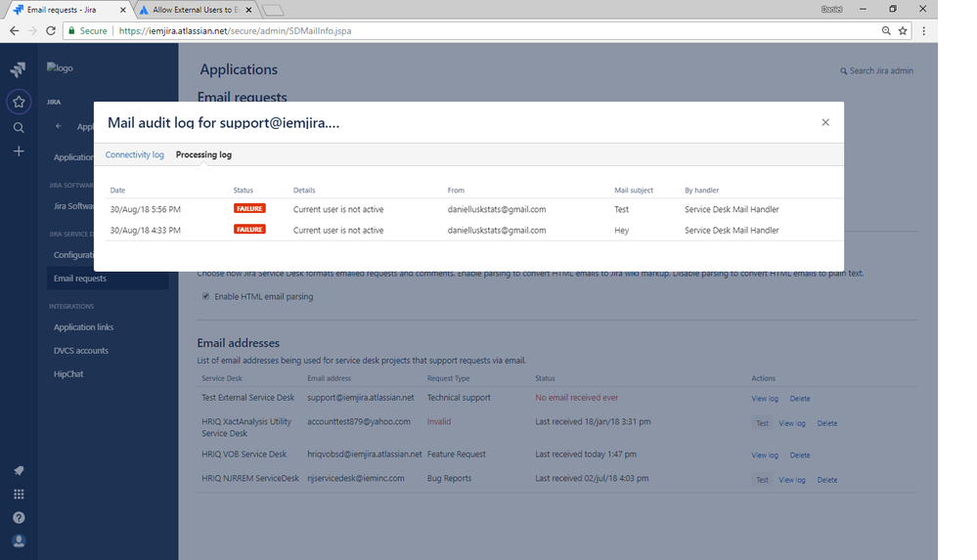Open Chrome three-dot menu
Screen dimensions: 977x560
pos(924,30)
